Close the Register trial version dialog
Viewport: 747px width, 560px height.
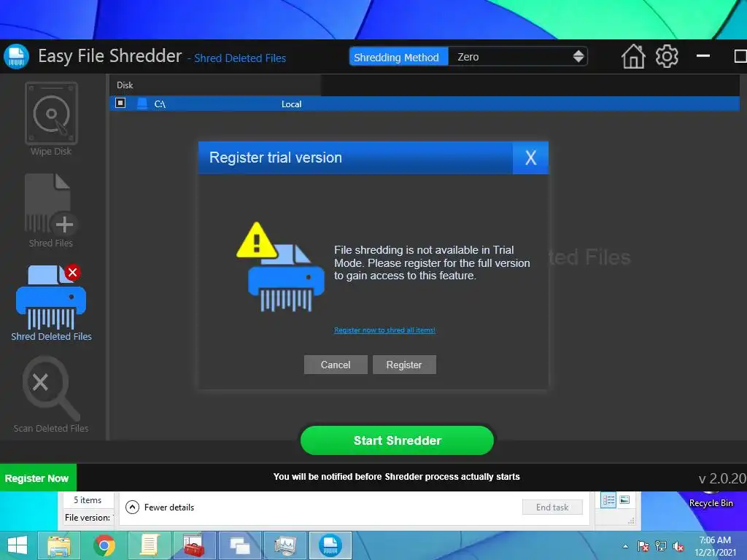[530, 157]
